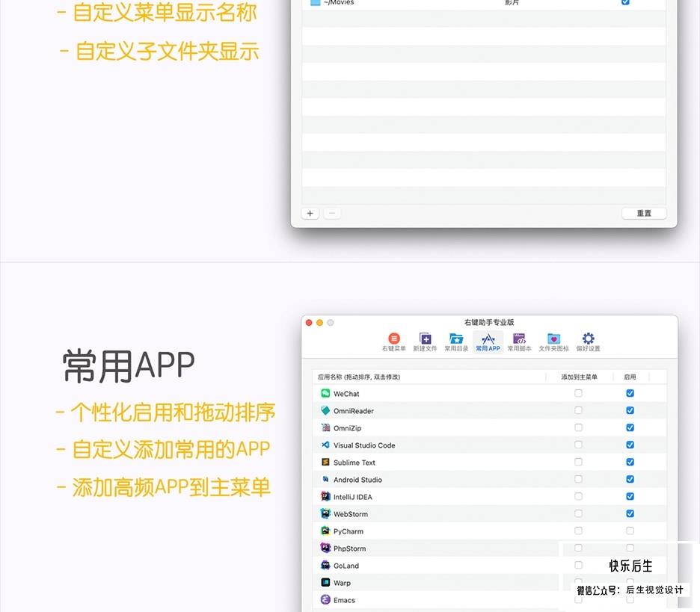
Task: Select the IntelliJ IDEA icon row
Action: pyautogui.click(x=490, y=496)
